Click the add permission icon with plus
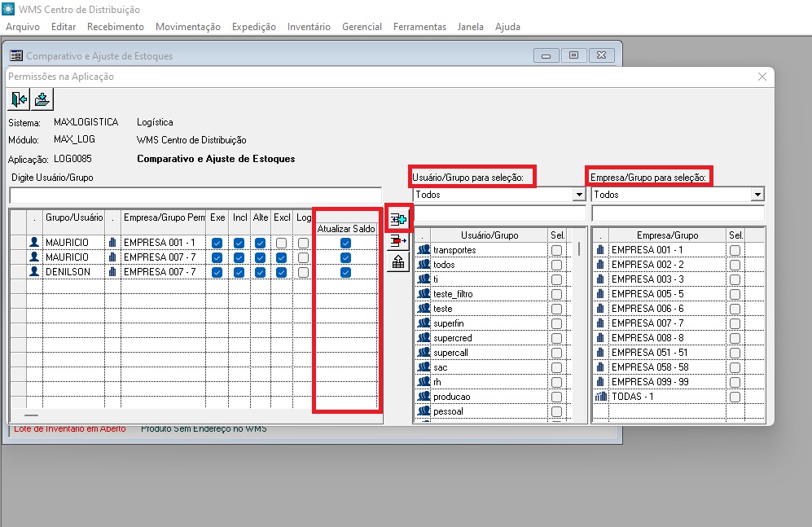Screen dimensions: 812x527 398,219
